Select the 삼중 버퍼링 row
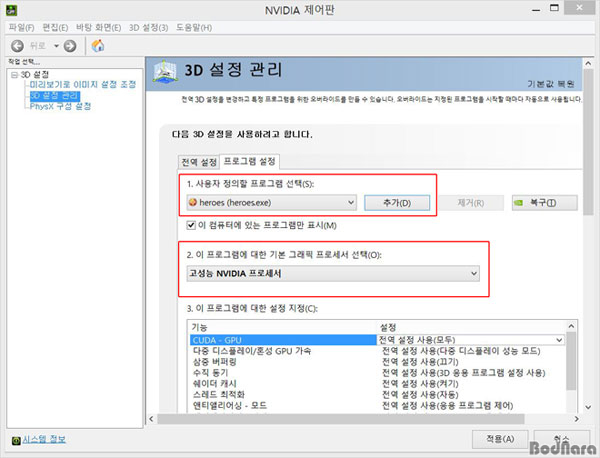The image size is (600, 458). [215, 362]
